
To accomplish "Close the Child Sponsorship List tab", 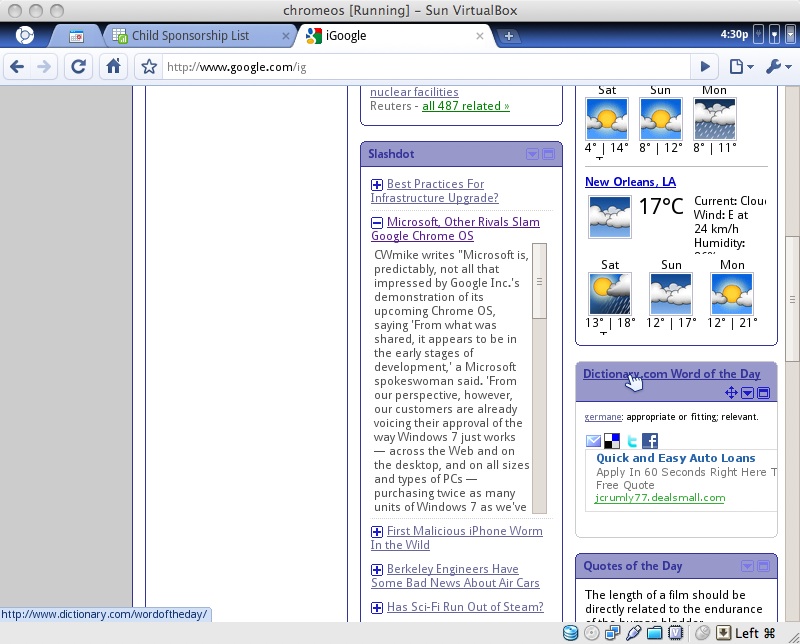I will (x=286, y=36).
